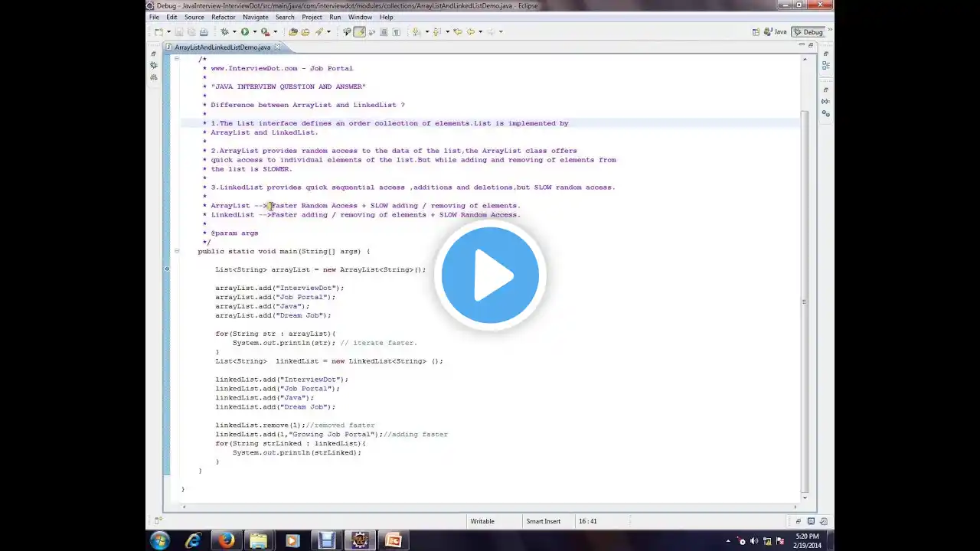Open the Edit menu
Image resolution: width=980 pixels, height=551 pixels.
(171, 17)
